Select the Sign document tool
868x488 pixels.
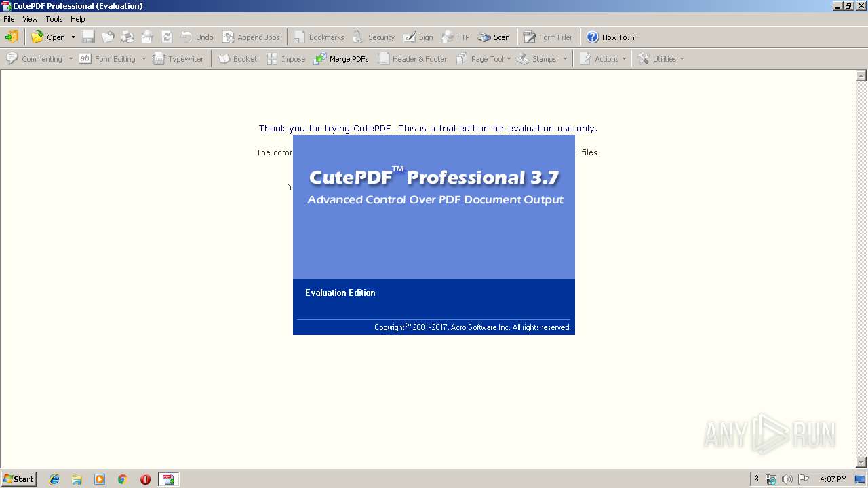(x=418, y=37)
